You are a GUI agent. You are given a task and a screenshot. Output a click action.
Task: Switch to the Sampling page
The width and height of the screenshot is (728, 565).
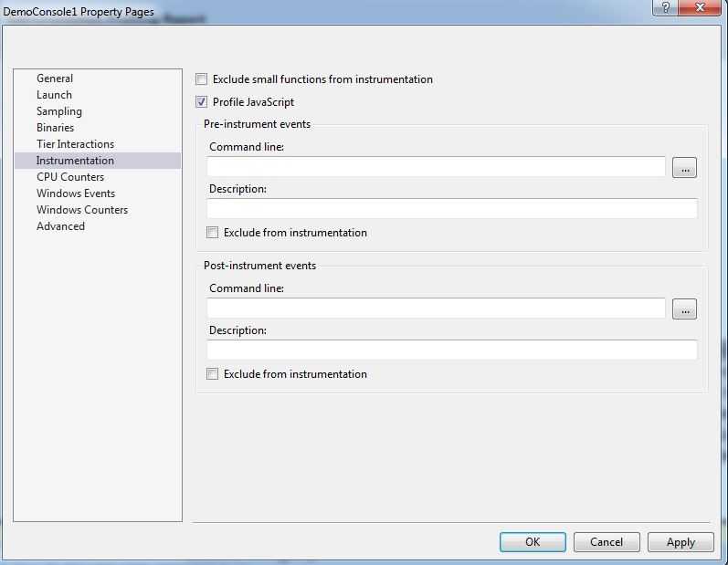click(x=59, y=111)
